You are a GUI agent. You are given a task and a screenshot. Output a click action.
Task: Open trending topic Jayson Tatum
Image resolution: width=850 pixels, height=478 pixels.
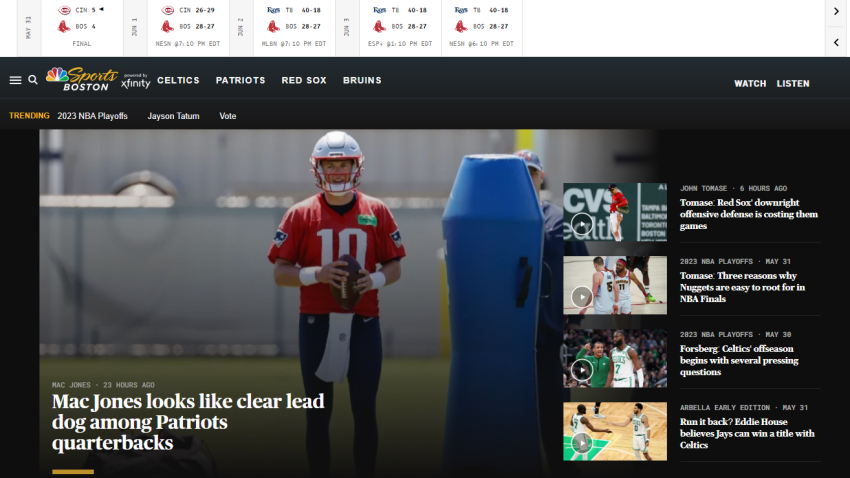[173, 116]
